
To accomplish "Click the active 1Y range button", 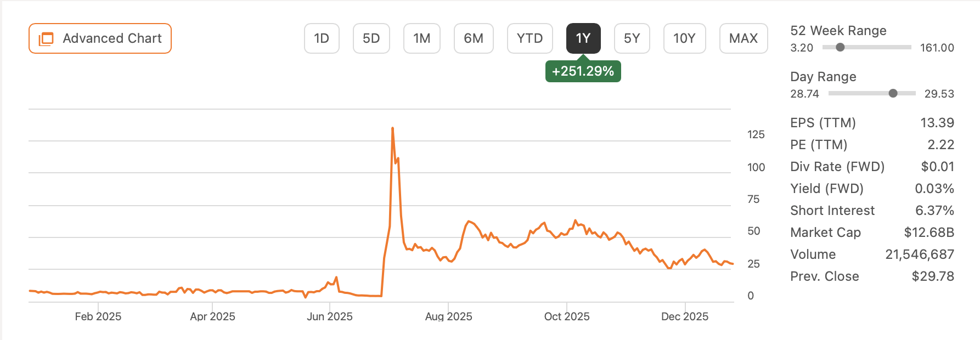I will (x=583, y=38).
